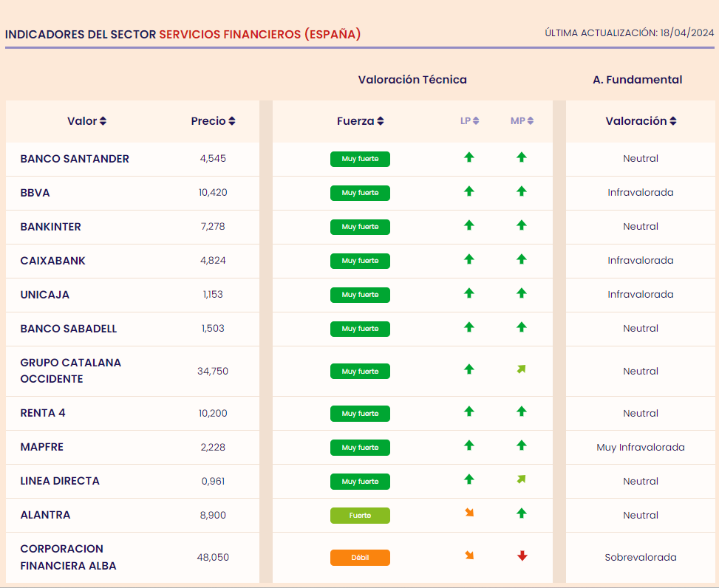Select BBVA 'Infravalorada' valuation
This screenshot has height=588, width=719.
pyautogui.click(x=640, y=193)
